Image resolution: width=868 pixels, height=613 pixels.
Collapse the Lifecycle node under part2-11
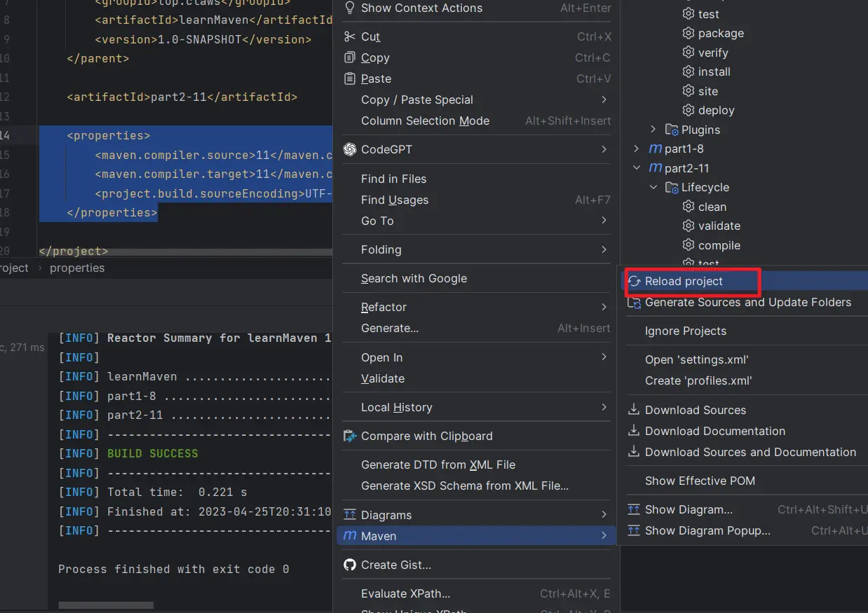[x=653, y=187]
